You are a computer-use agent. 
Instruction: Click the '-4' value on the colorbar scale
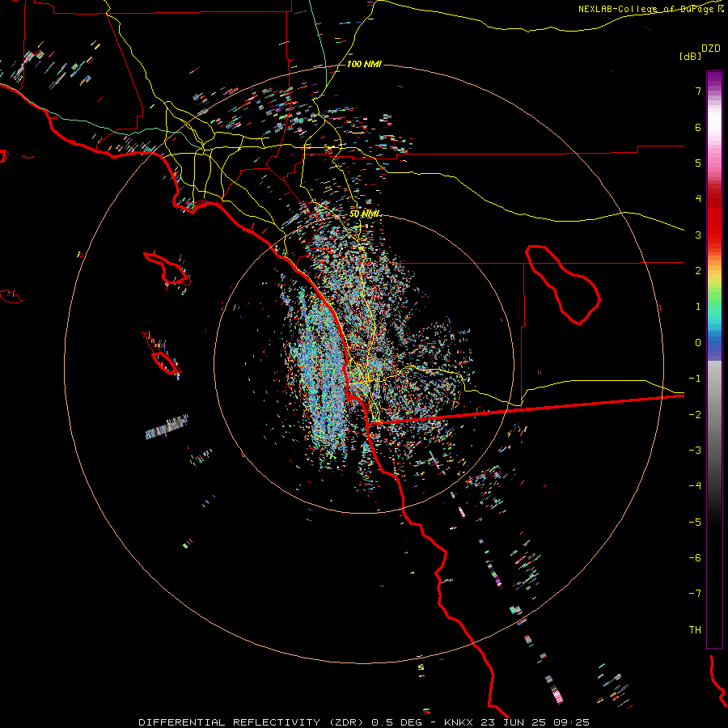click(695, 486)
